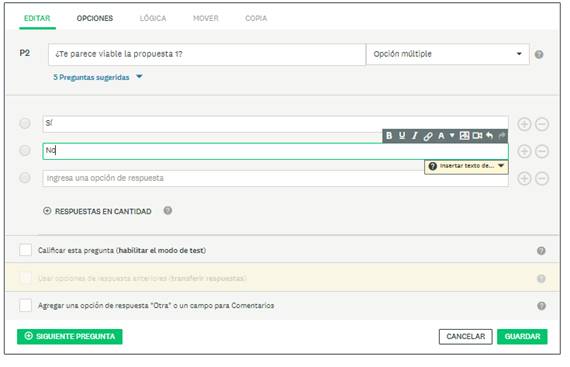Insert an image from the text toolbar
570x367 pixels.
[464, 136]
